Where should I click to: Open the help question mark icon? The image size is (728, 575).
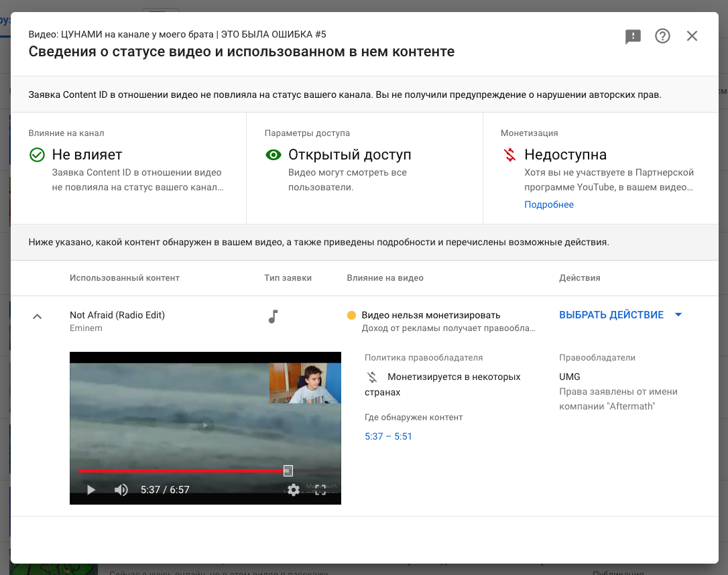[662, 36]
